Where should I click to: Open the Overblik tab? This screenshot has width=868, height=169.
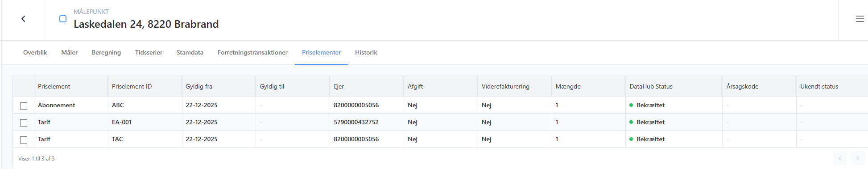(x=35, y=52)
